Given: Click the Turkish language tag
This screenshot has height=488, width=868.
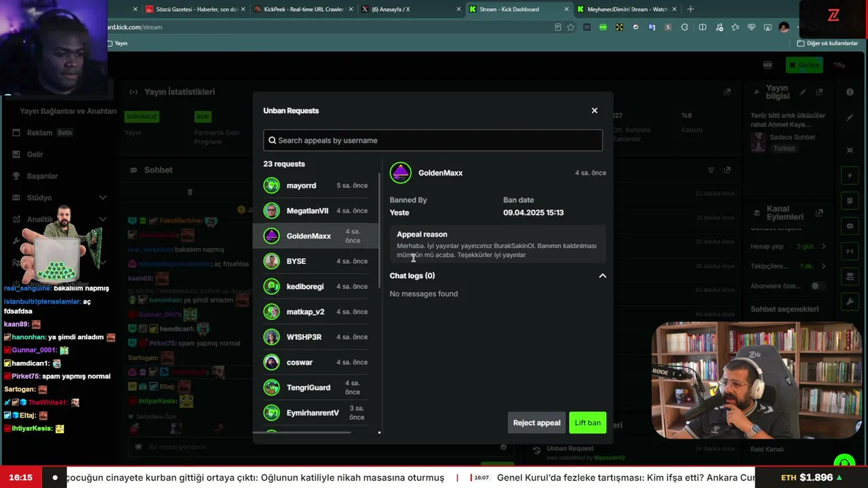Looking at the screenshot, I should pos(785,148).
